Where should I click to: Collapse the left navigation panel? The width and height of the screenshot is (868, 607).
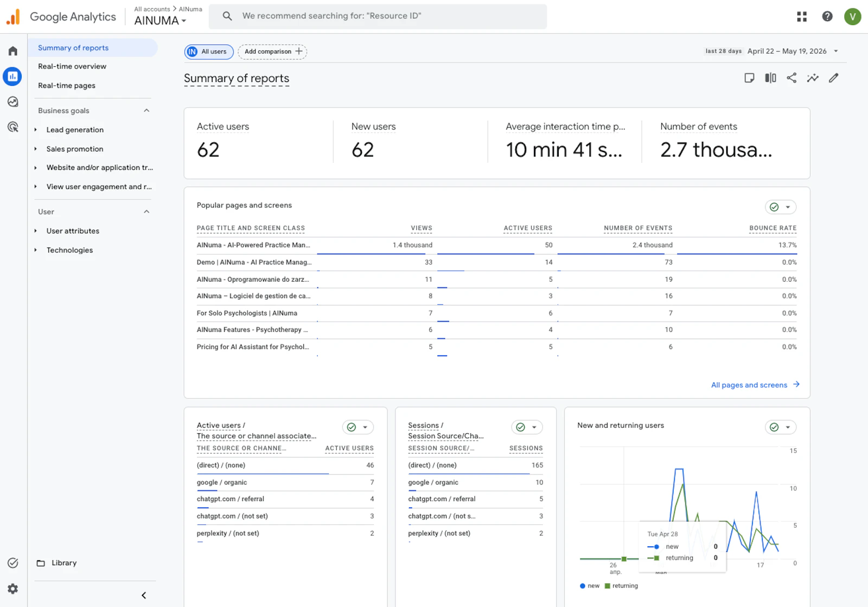click(144, 596)
